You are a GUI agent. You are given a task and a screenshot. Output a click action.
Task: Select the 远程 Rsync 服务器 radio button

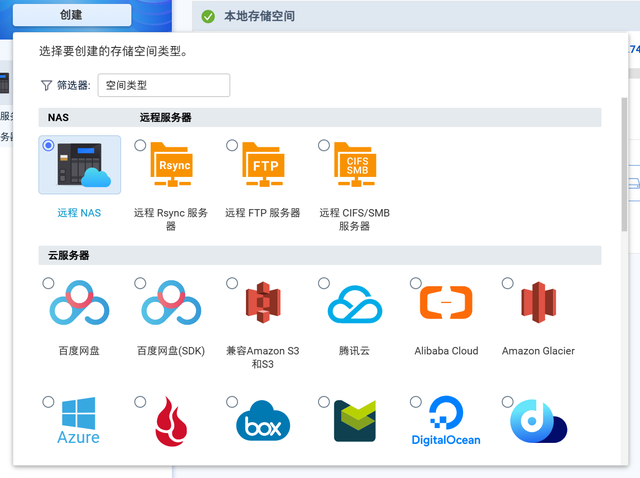[140, 145]
